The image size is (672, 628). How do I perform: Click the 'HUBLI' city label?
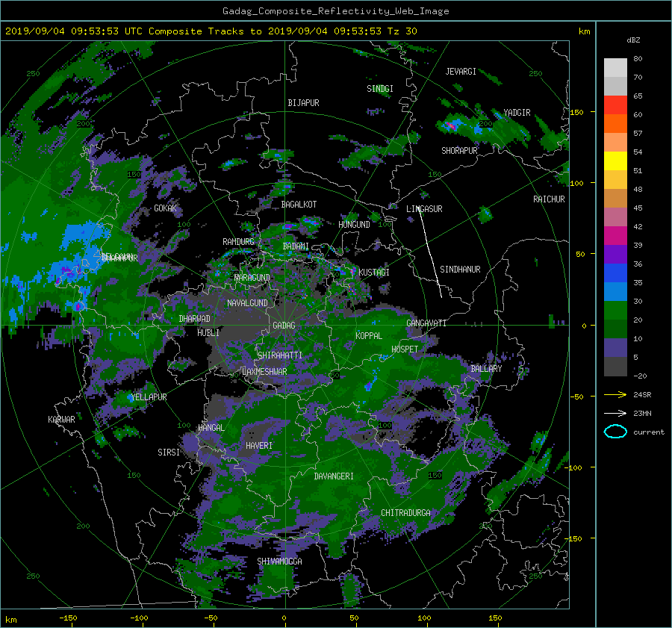click(208, 333)
